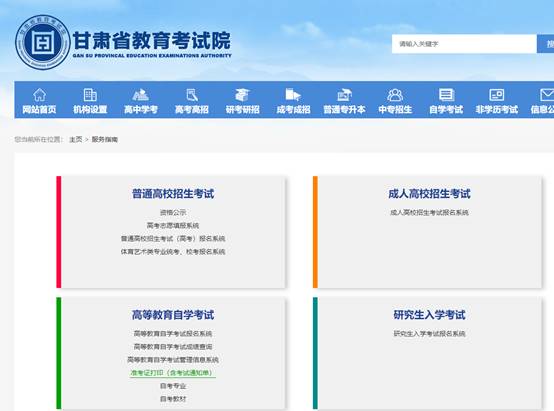Click the house icon above 网站首页
This screenshot has width=554, height=411.
click(39, 94)
